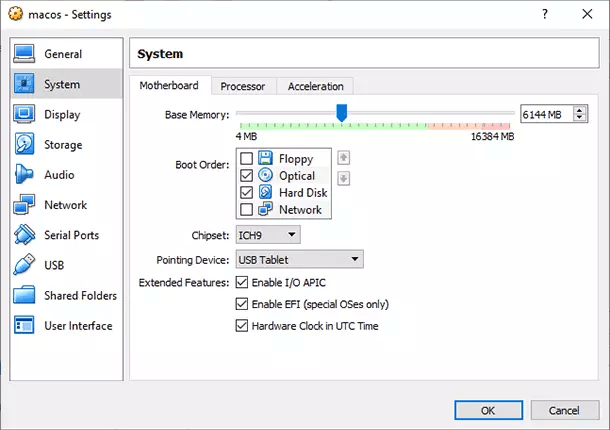Select General settings category
The width and height of the screenshot is (610, 430).
coord(67,54)
